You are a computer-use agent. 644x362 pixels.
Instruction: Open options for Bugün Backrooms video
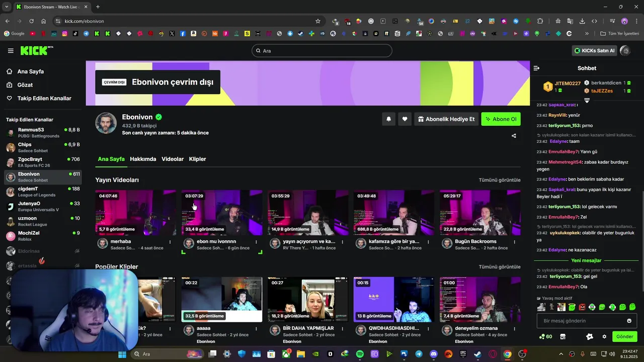(x=514, y=242)
